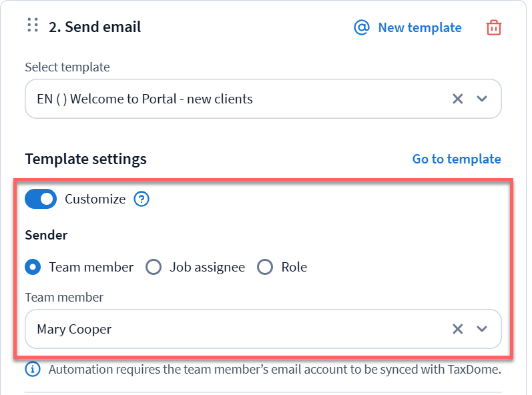Open the Customize help question mark

click(x=142, y=199)
